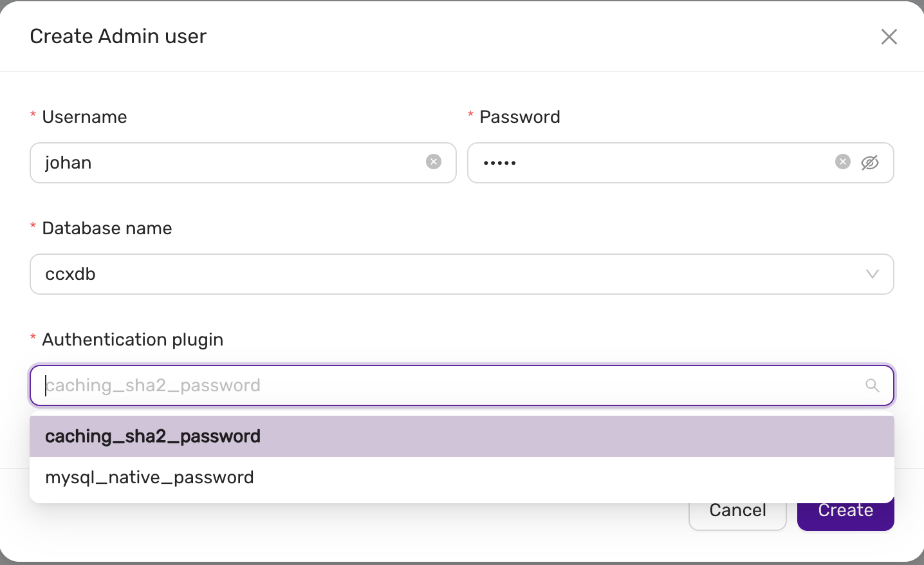The width and height of the screenshot is (924, 565).
Task: Click the red asterisk beside Authentication plugin
Action: point(33,336)
